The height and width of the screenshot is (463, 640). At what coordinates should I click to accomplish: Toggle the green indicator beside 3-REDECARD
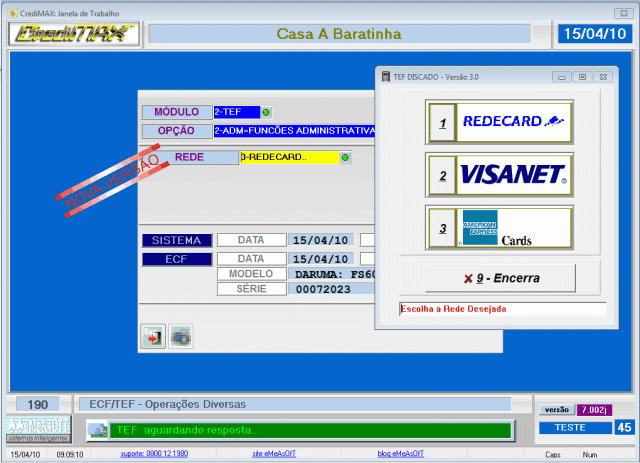click(x=346, y=158)
